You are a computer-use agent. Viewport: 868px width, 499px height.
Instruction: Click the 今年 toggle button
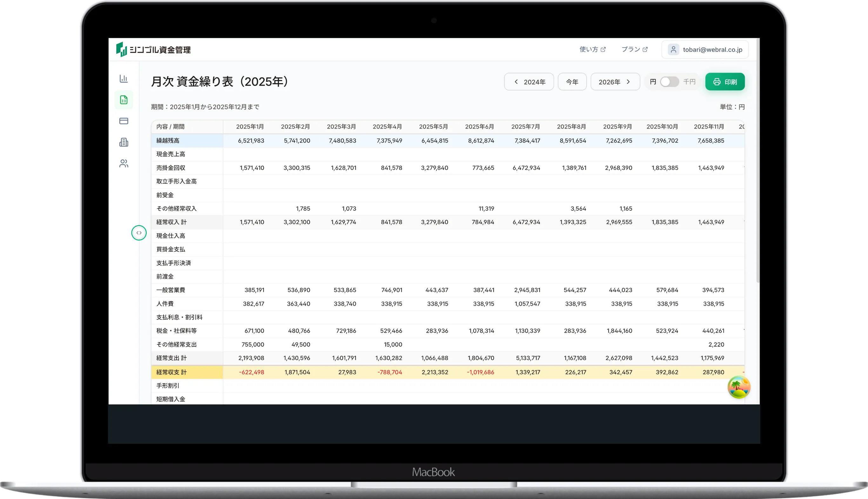pyautogui.click(x=572, y=82)
